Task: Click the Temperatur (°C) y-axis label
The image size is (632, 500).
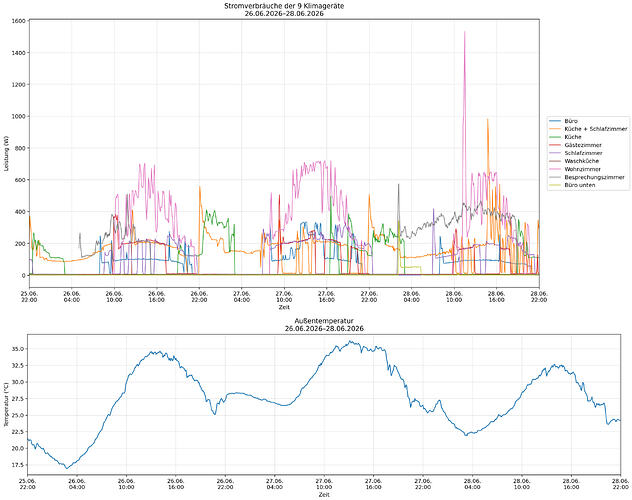Action: [x=6, y=405]
